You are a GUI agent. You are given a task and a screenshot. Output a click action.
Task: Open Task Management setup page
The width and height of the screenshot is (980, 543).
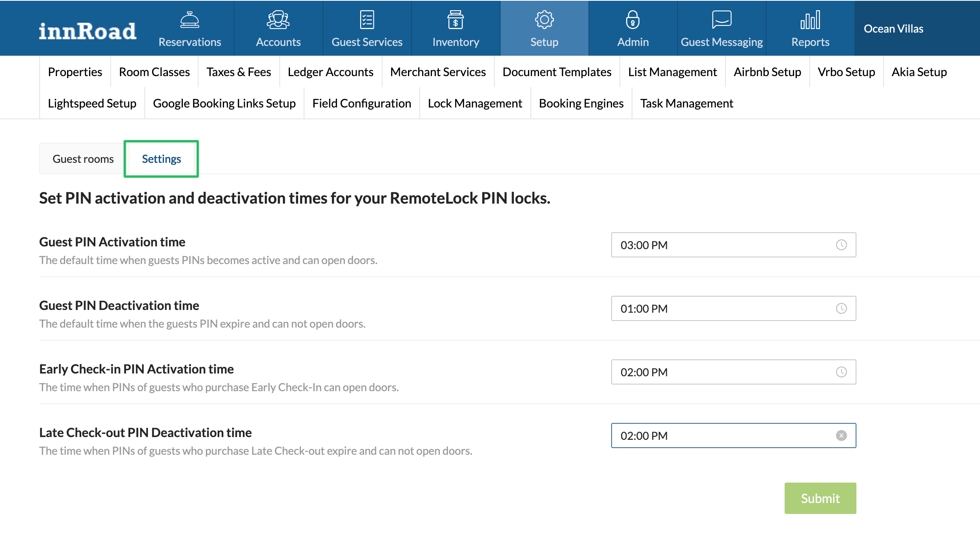687,103
